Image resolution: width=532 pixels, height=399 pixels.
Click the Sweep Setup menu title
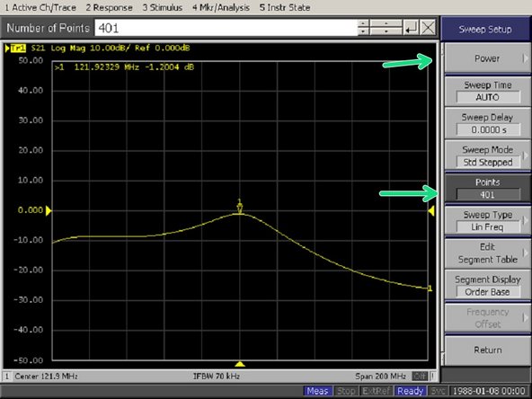click(x=485, y=29)
